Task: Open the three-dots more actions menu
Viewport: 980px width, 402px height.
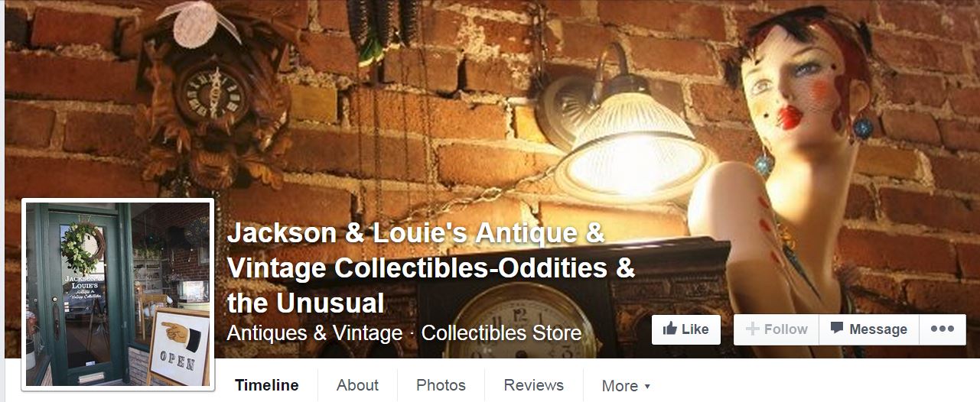Action: [942, 329]
